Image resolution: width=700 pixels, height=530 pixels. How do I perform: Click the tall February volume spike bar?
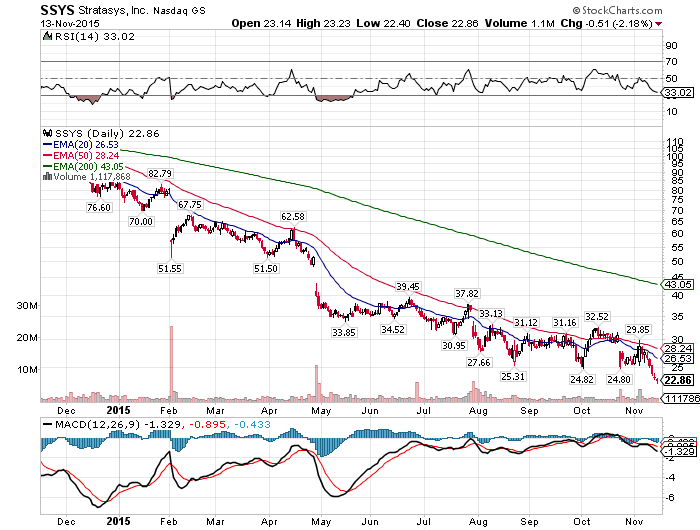[171, 363]
